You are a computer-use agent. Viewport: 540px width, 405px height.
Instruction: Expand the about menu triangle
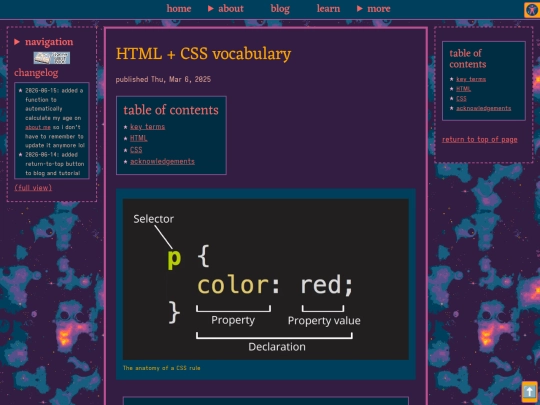click(x=211, y=9)
